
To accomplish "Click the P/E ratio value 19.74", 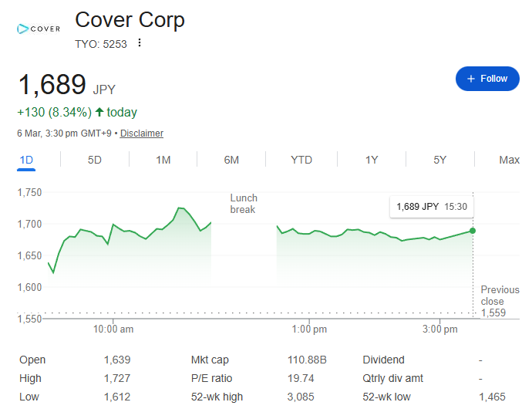I will click(x=301, y=378).
